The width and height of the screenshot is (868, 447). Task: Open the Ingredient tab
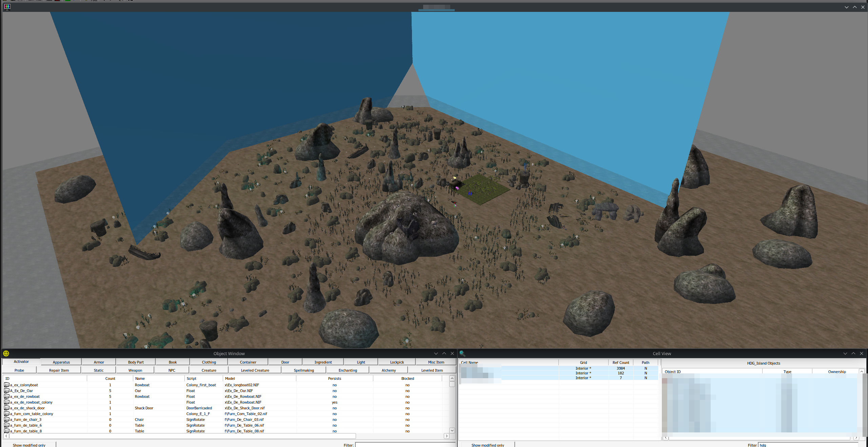[323, 362]
